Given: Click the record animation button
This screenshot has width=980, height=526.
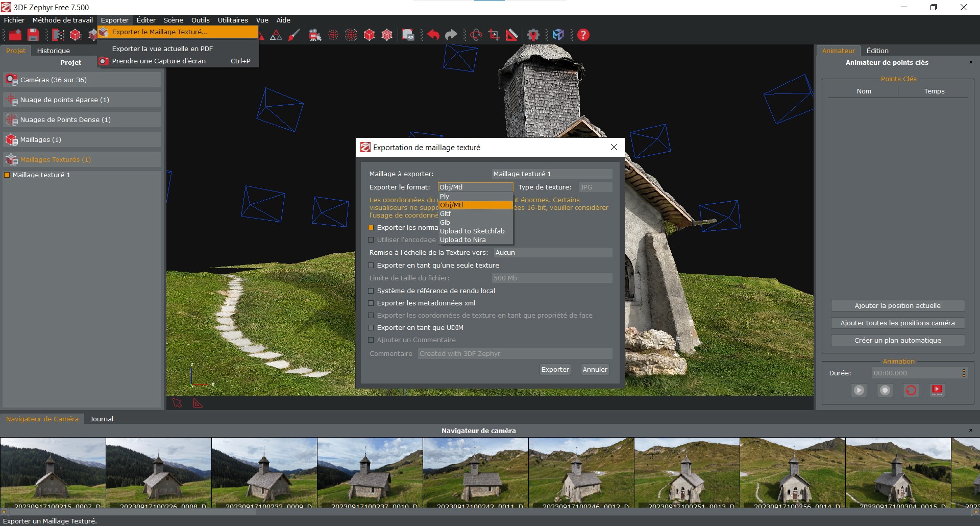Looking at the screenshot, I should [x=885, y=390].
